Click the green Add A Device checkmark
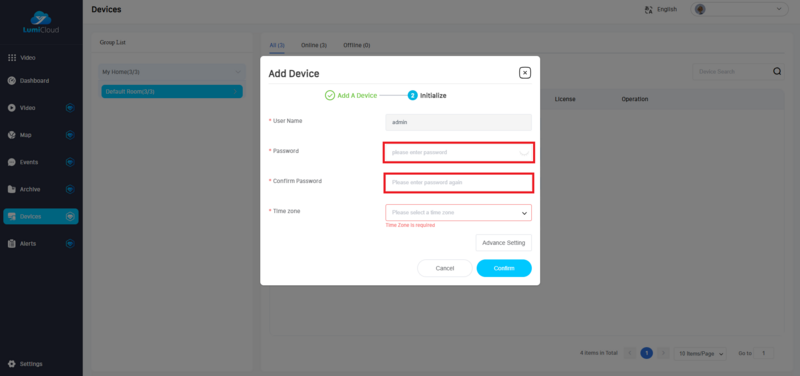 click(x=330, y=95)
